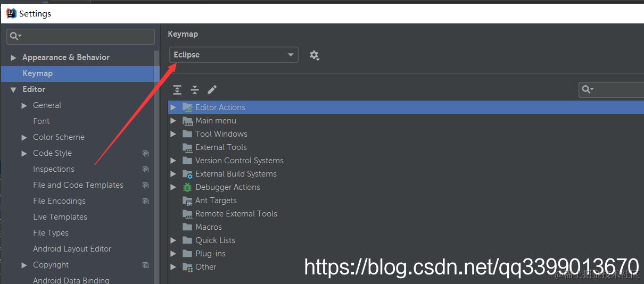The height and width of the screenshot is (284, 644).
Task: Click the Tool Windows folder icon
Action: [x=187, y=133]
